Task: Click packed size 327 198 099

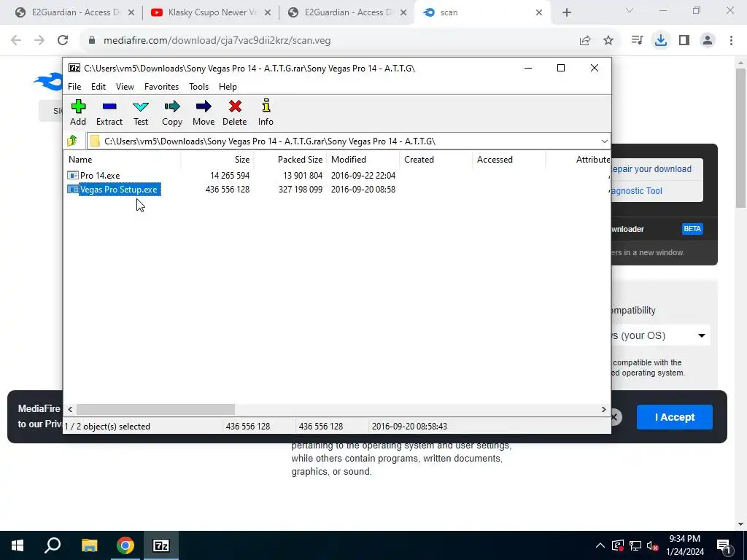Action: click(300, 190)
